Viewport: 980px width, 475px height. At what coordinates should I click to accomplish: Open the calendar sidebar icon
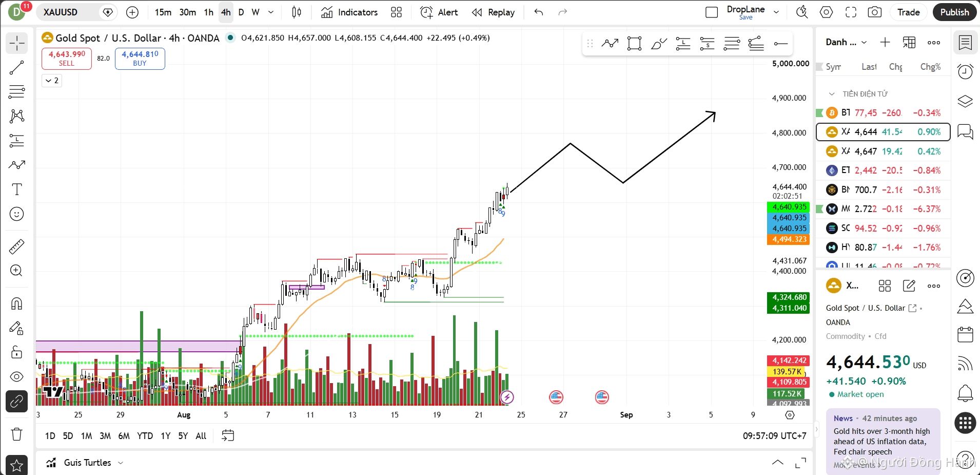(965, 335)
